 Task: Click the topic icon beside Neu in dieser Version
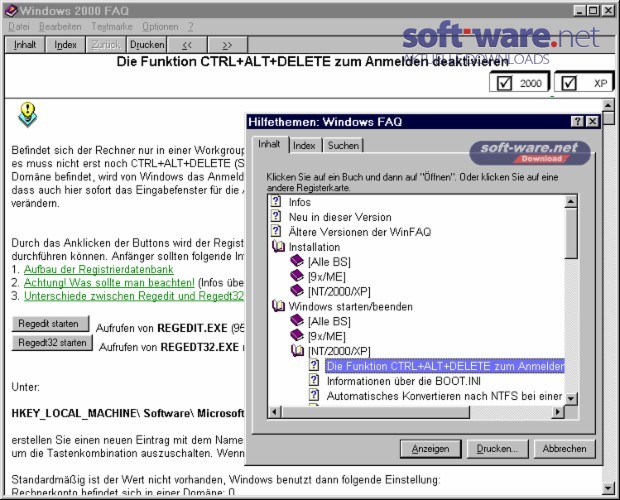(x=276, y=216)
